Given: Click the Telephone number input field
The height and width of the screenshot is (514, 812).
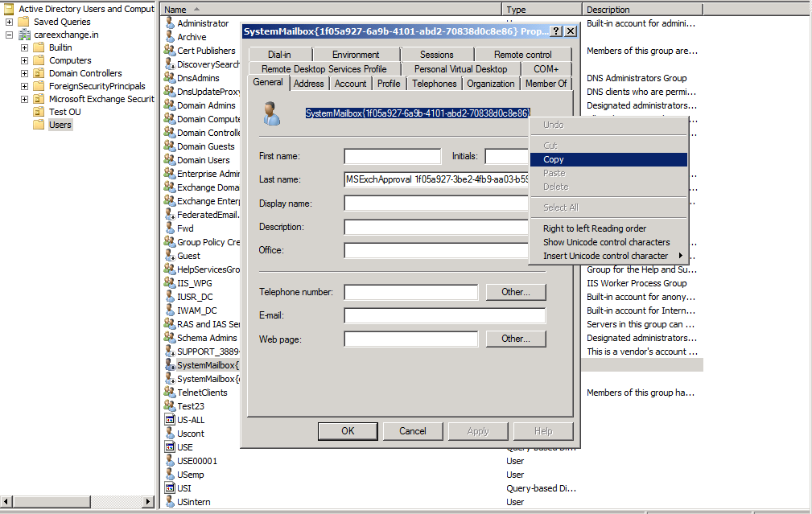Looking at the screenshot, I should pos(411,292).
